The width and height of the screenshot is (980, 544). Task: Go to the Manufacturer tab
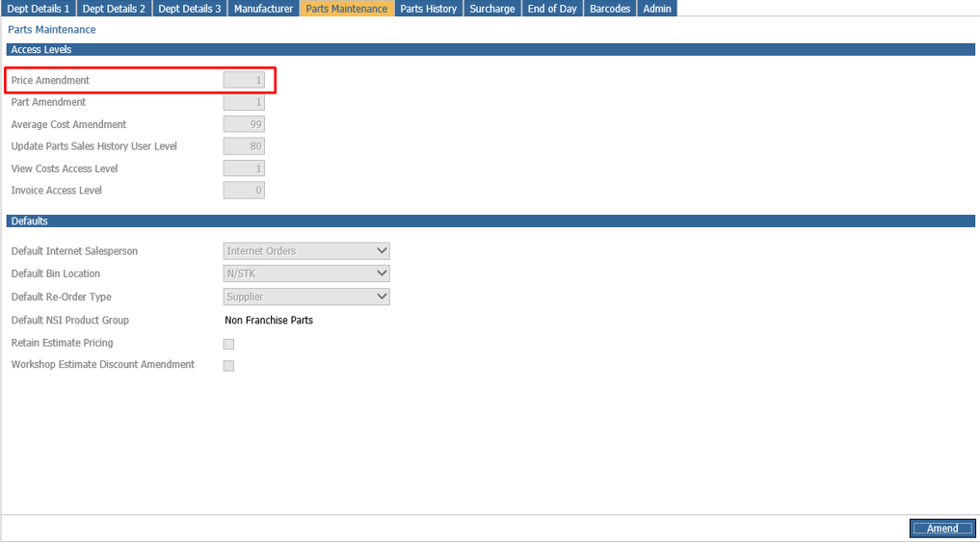263,9
